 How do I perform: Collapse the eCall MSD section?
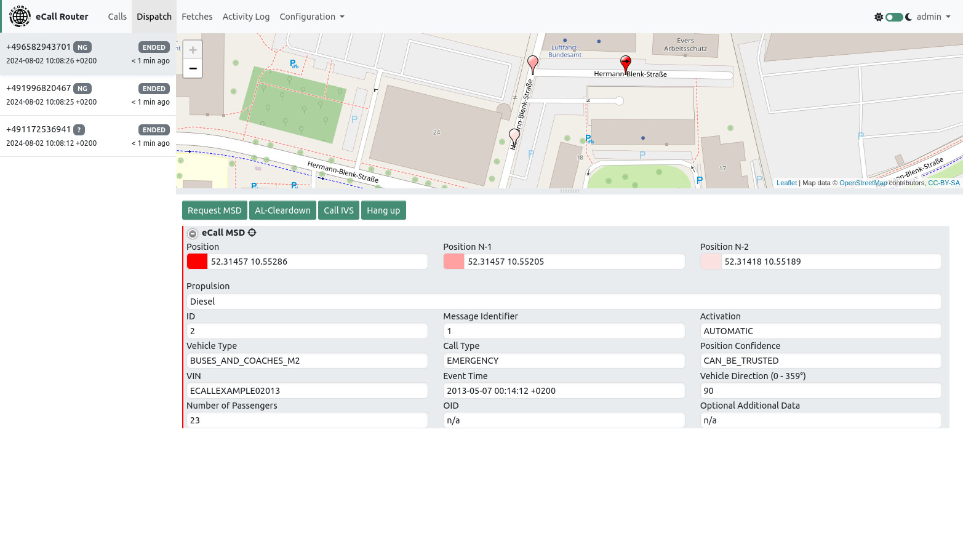[x=193, y=233]
